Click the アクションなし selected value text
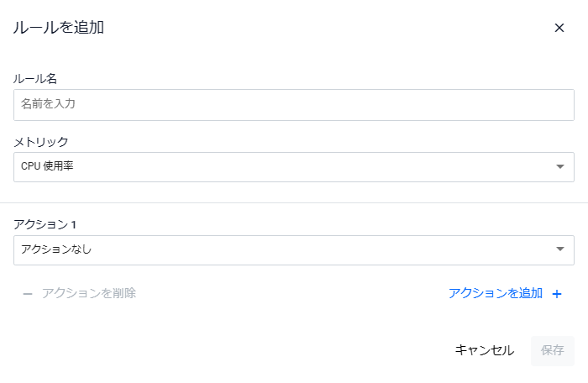 56,249
